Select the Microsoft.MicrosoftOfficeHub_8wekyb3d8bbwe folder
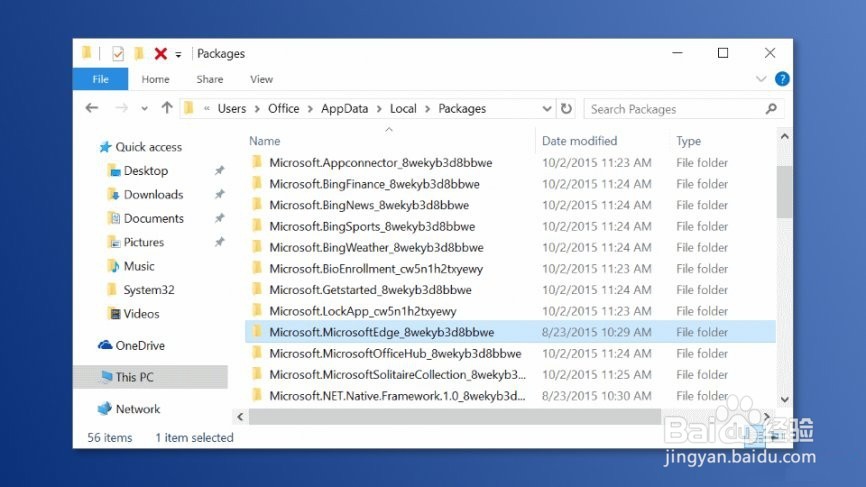 click(x=510, y=353)
